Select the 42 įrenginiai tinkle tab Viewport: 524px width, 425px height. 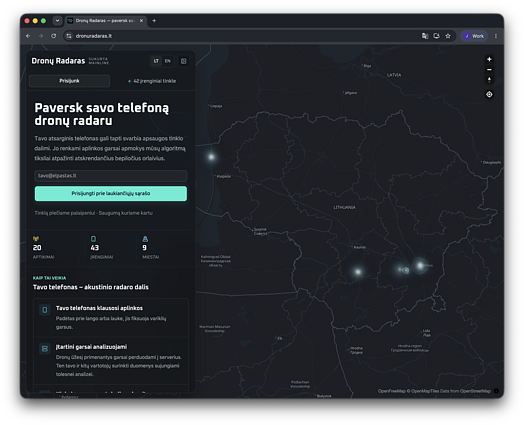point(152,81)
